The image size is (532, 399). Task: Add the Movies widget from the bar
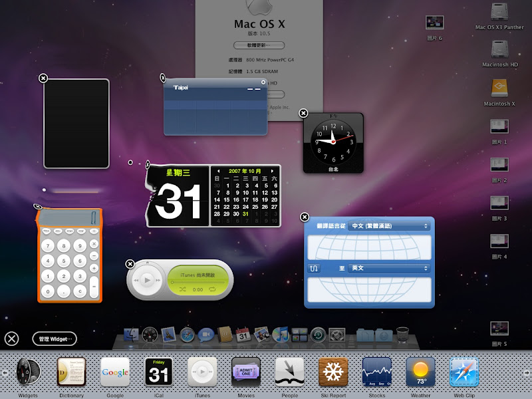[246, 372]
